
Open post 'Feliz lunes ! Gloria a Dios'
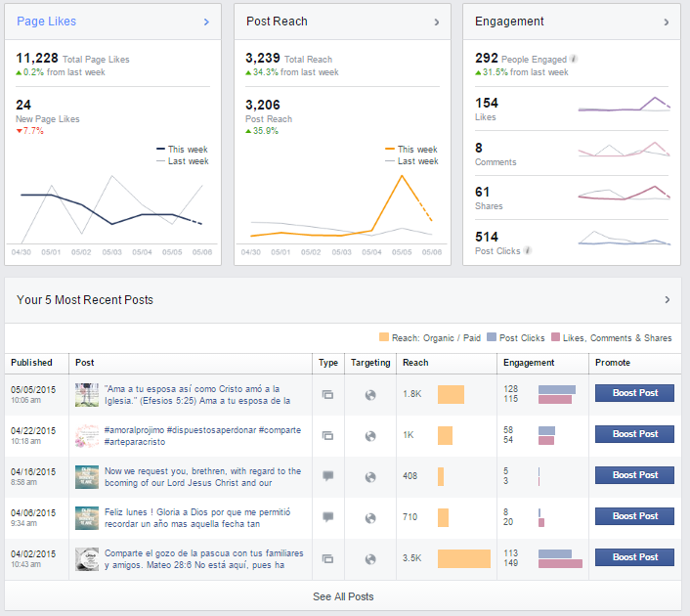(x=197, y=518)
